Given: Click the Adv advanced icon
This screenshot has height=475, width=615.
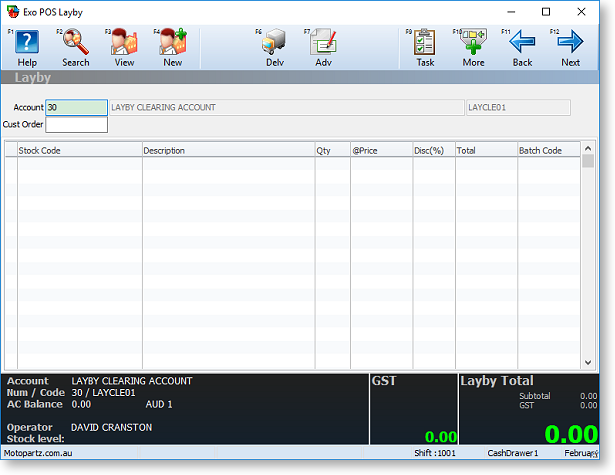Looking at the screenshot, I should 323,47.
